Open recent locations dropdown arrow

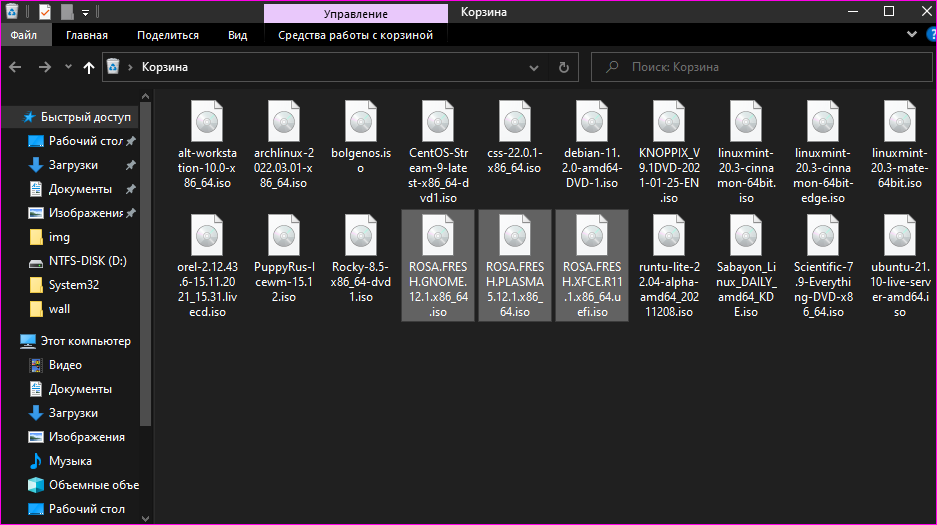tap(68, 67)
